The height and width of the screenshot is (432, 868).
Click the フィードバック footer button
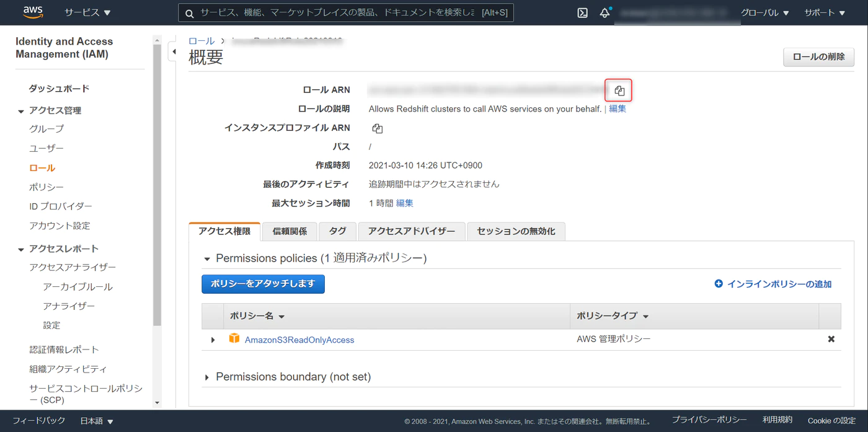[x=38, y=420]
